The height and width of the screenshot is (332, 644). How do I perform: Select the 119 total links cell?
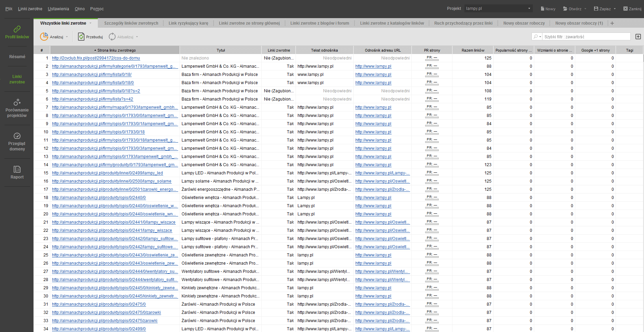click(x=473, y=99)
